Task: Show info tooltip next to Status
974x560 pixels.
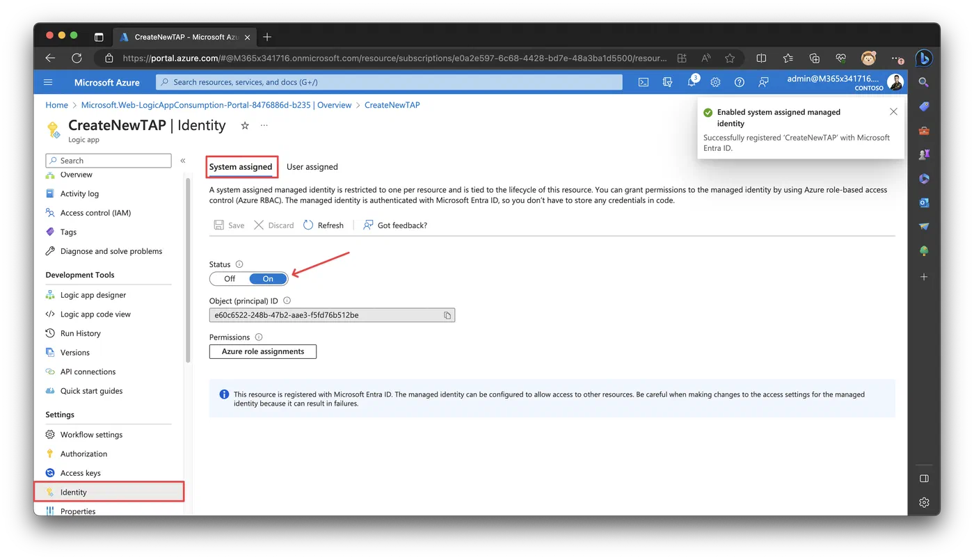Action: point(239,264)
